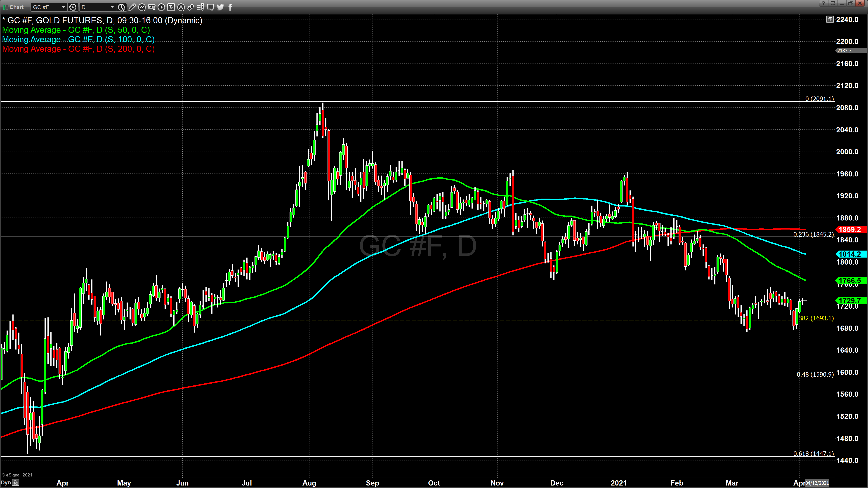Click the comment speech bubble icon

tap(210, 7)
